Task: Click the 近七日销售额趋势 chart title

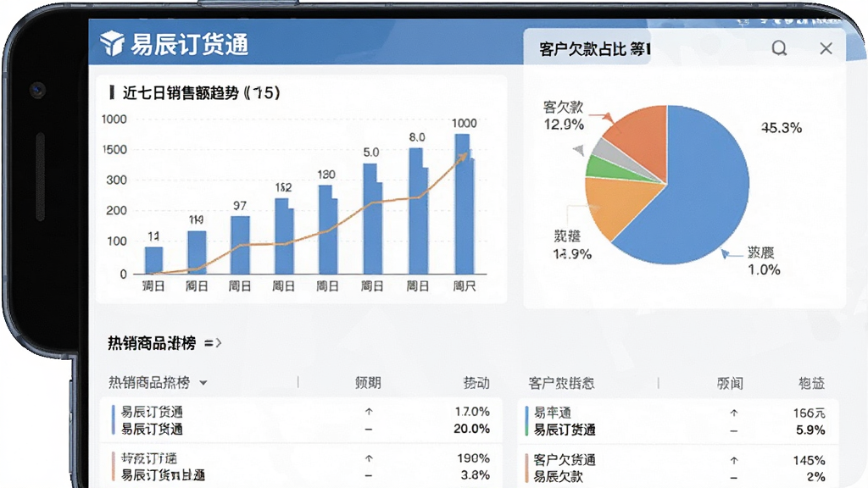Action: tap(201, 92)
